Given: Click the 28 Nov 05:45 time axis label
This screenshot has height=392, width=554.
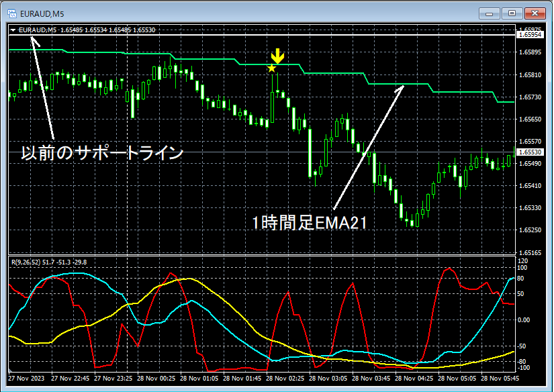Looking at the screenshot, I should 500,378.
